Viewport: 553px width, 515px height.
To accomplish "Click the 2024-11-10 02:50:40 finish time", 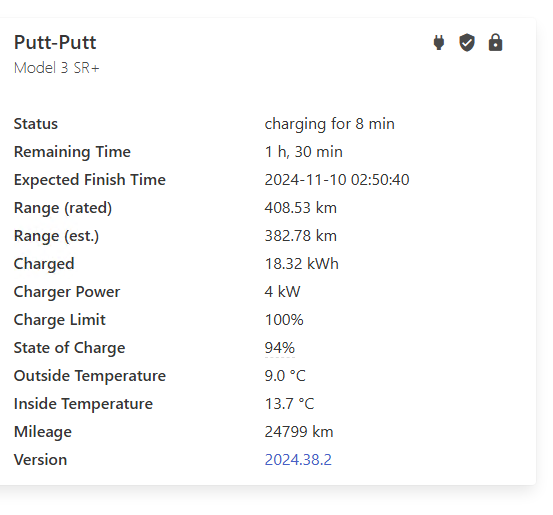I will 337,180.
